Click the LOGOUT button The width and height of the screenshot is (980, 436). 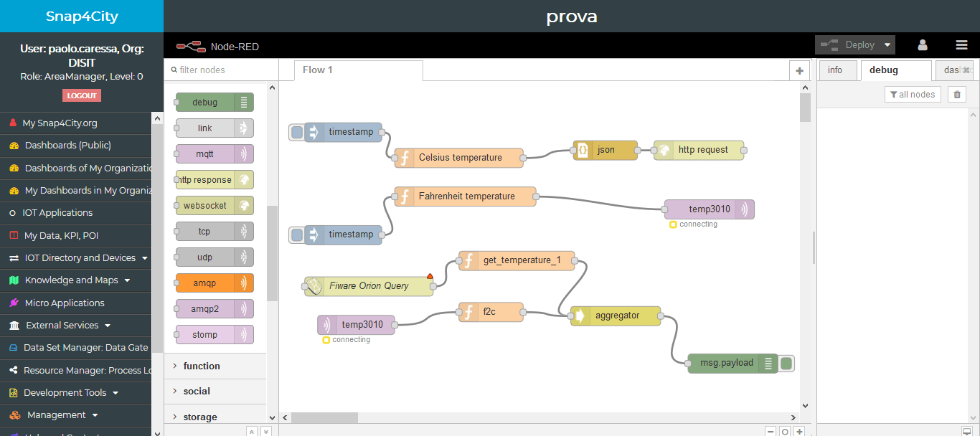pyautogui.click(x=82, y=95)
